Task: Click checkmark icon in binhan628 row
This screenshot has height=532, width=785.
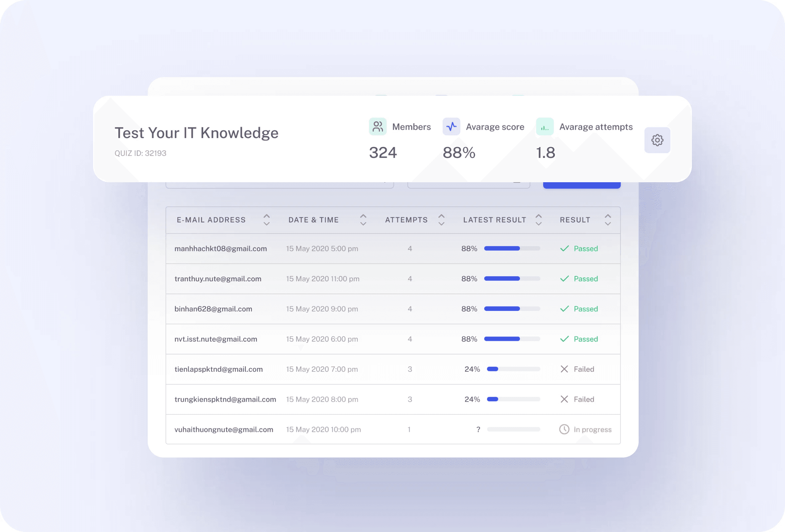Action: click(x=564, y=309)
